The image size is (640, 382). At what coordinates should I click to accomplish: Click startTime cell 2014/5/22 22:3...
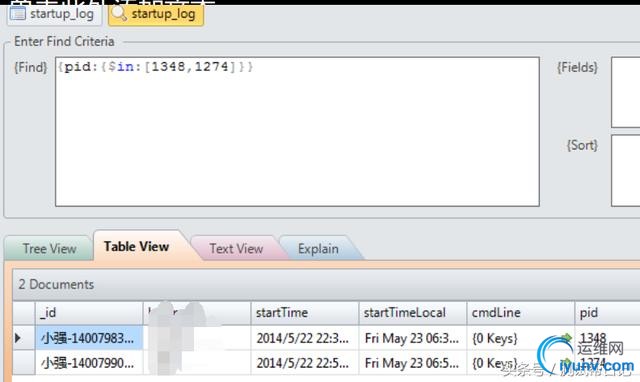point(305,338)
